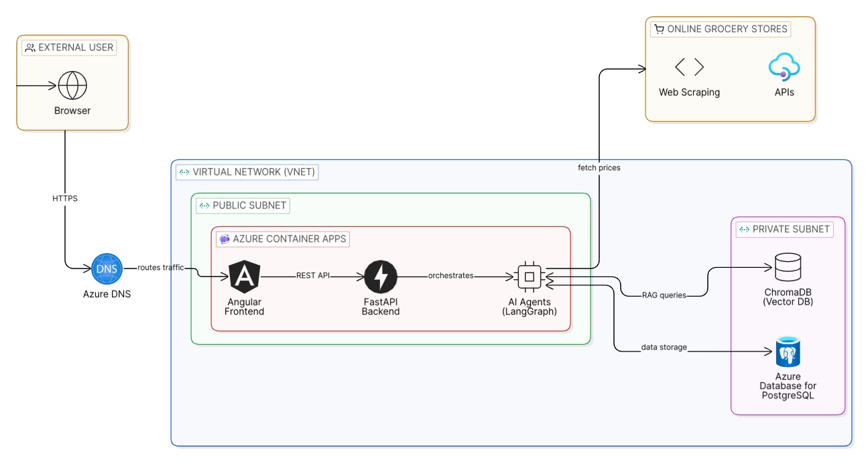Click the ONLINE GROCERY STORES group label
Image resolution: width=868 pixels, height=460 pixels.
(x=721, y=29)
